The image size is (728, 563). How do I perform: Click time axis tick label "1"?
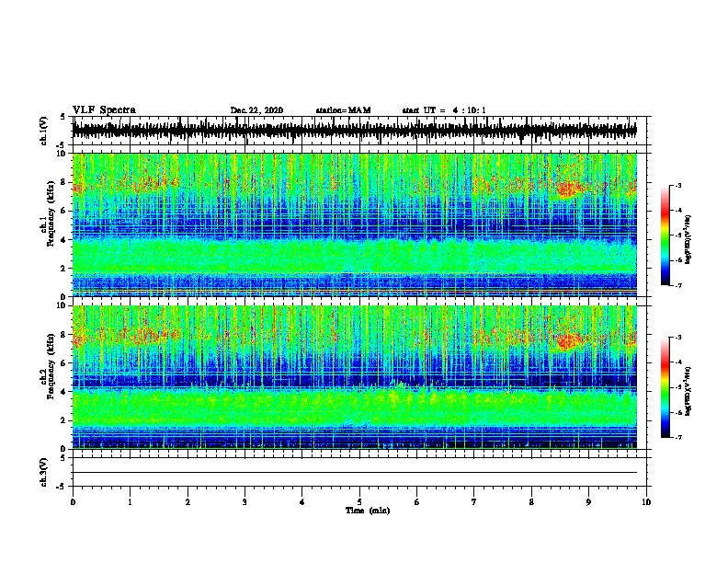click(x=130, y=502)
